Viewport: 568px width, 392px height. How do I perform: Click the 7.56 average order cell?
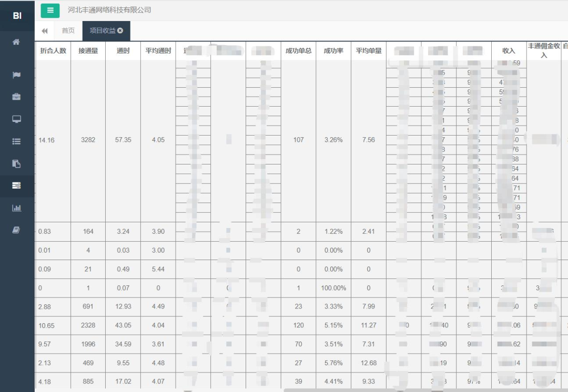pyautogui.click(x=369, y=141)
